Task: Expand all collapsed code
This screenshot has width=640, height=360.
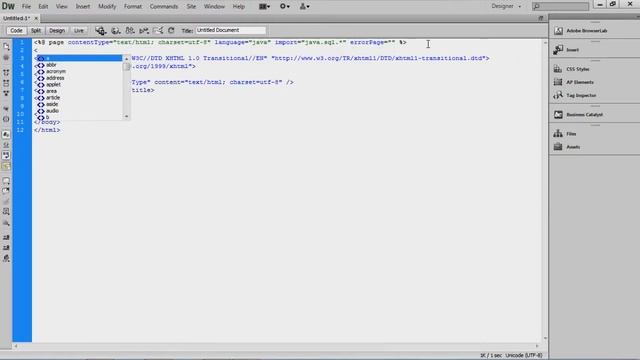Action: pyautogui.click(x=6, y=93)
